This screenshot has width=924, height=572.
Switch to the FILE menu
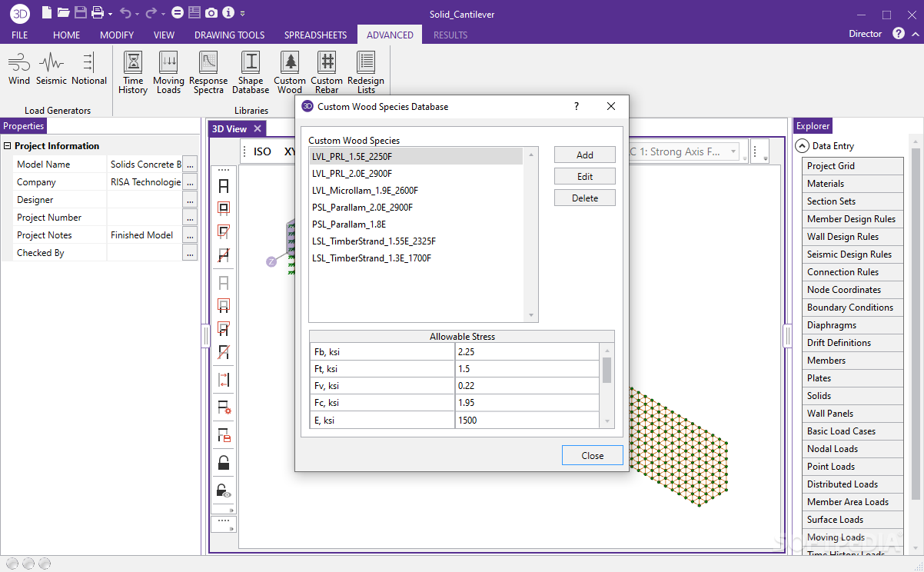pyautogui.click(x=20, y=35)
